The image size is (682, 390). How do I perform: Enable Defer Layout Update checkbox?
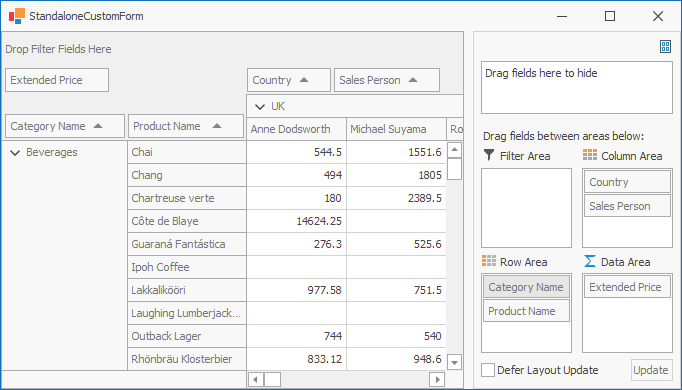[x=488, y=370]
